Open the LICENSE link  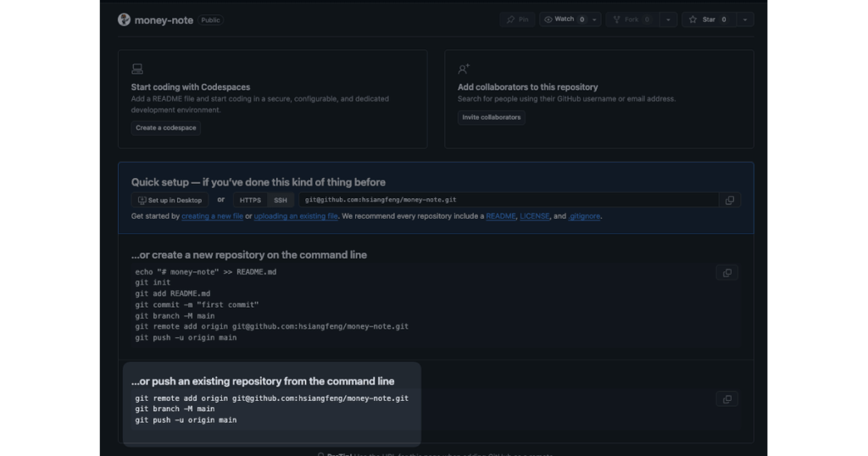pyautogui.click(x=534, y=216)
